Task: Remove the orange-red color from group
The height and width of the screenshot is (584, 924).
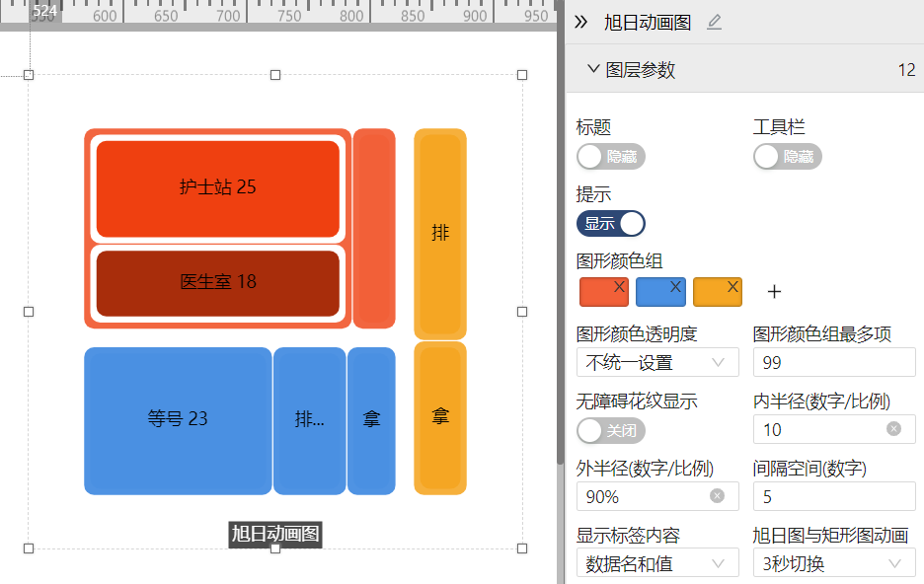Action: tap(619, 287)
